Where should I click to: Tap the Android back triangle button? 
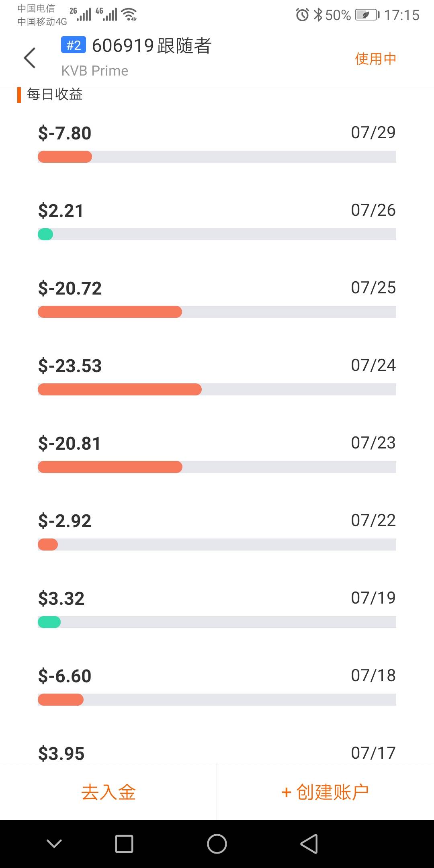pyautogui.click(x=309, y=843)
